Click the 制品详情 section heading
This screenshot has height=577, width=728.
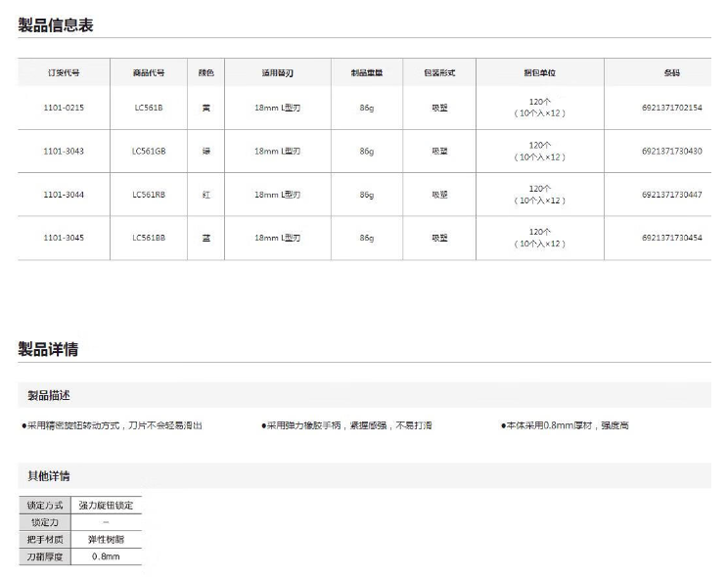[48, 349]
